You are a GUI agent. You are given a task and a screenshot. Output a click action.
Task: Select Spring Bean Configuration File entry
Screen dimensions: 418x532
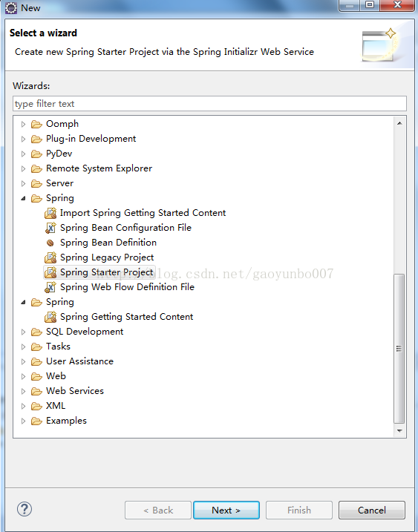pos(125,228)
